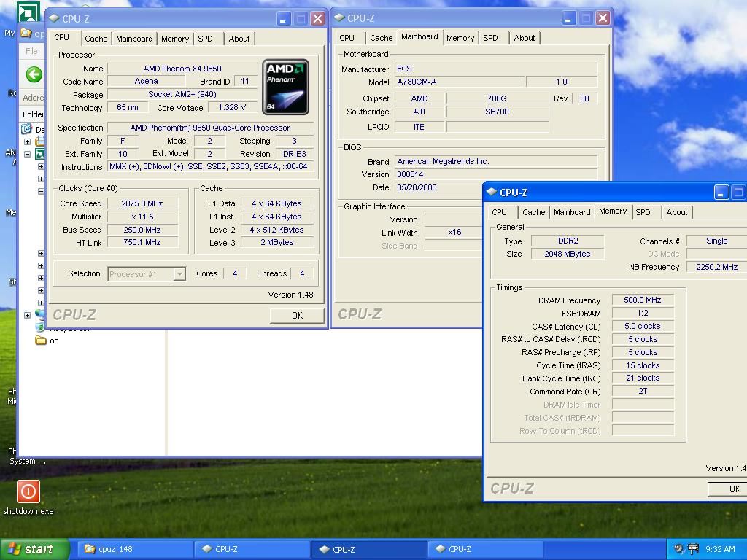Click the memory Size value 2048 MBytes

(568, 254)
